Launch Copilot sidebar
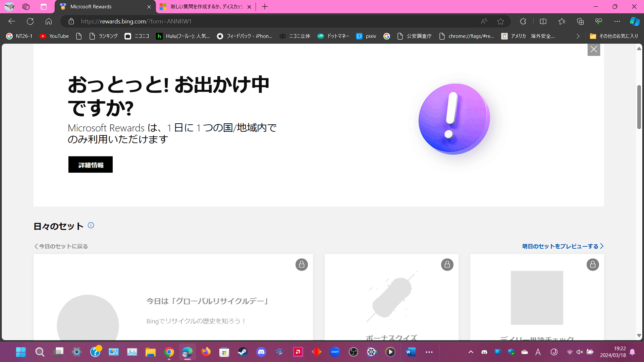 click(x=635, y=21)
